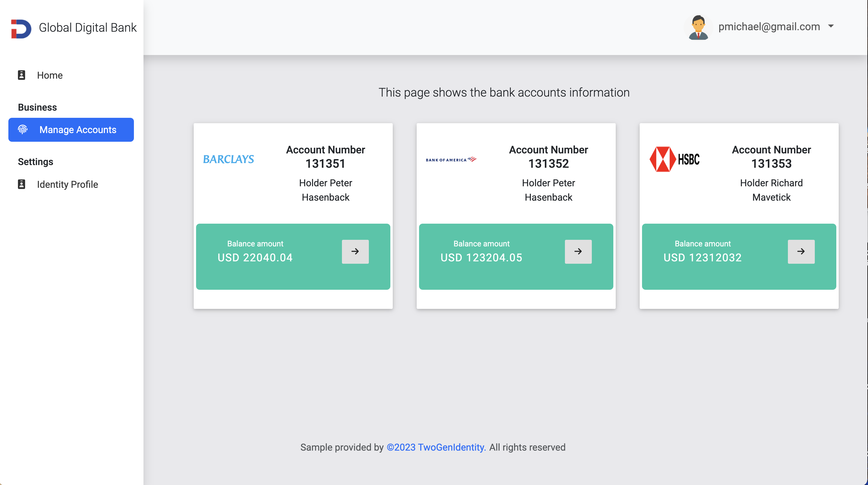The image size is (868, 485).
Task: Open arrow button for account 131353
Action: tap(801, 251)
